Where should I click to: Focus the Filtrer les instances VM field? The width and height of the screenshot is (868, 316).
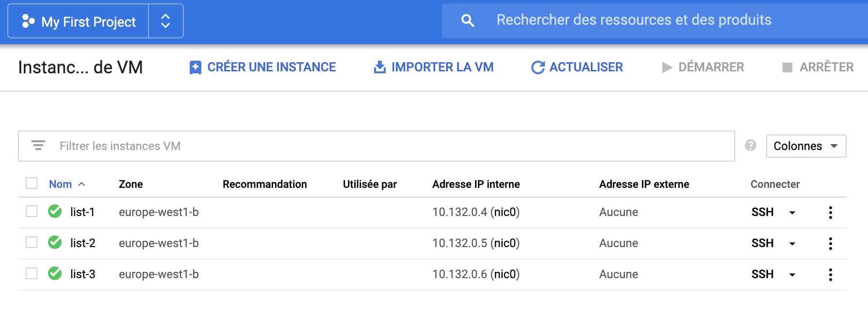tap(376, 146)
